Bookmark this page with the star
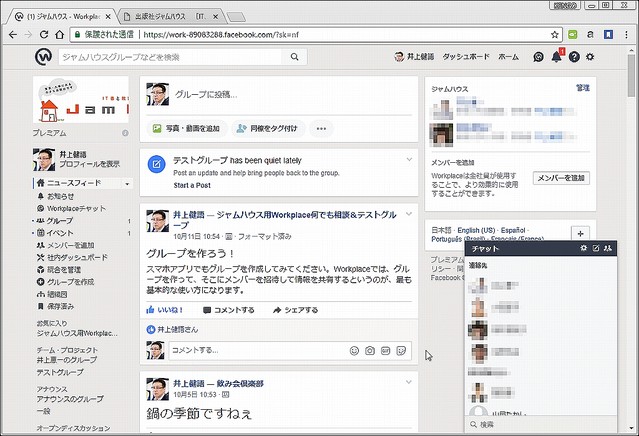639x436 pixels. [554, 35]
